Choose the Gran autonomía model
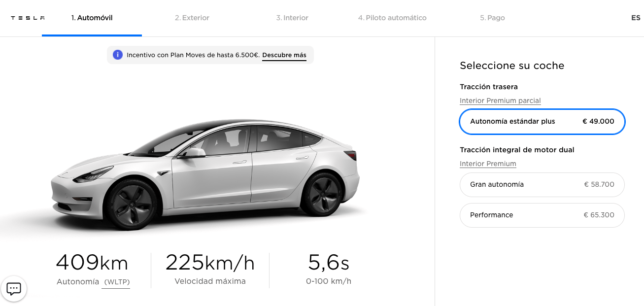Viewport: 644px width, 306px height. [x=542, y=185]
